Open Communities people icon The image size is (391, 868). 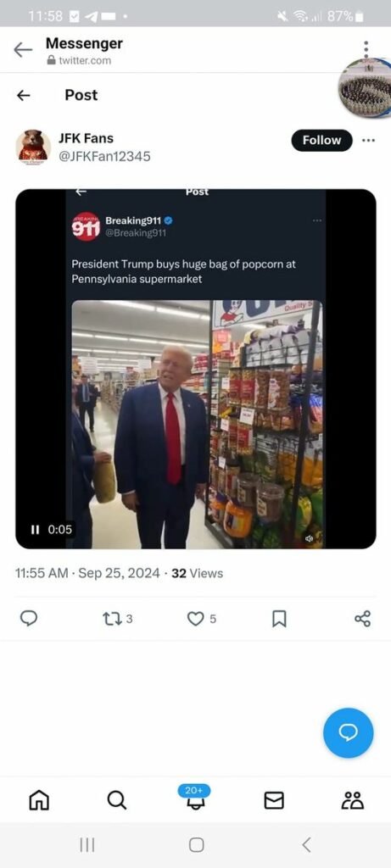point(353,800)
